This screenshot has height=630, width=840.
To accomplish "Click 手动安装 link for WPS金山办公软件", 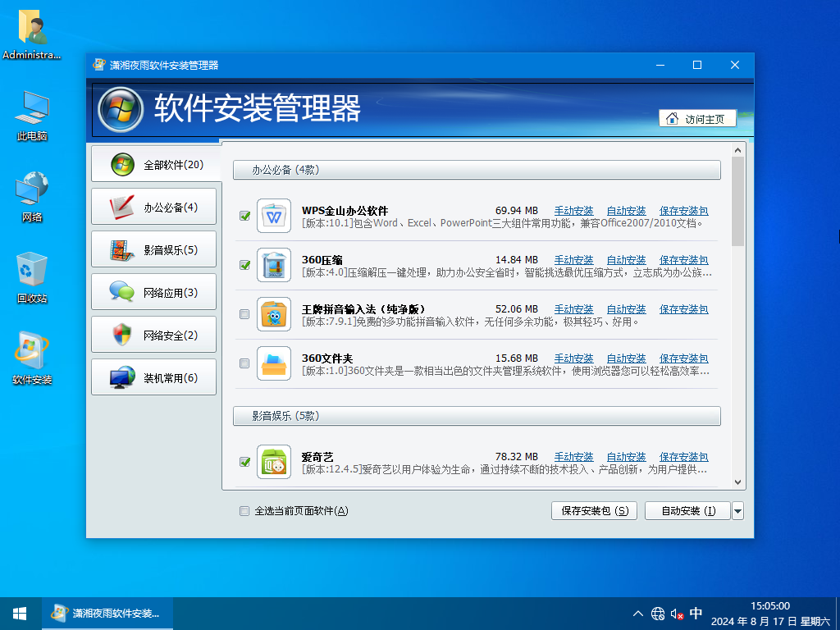I will click(x=573, y=211).
